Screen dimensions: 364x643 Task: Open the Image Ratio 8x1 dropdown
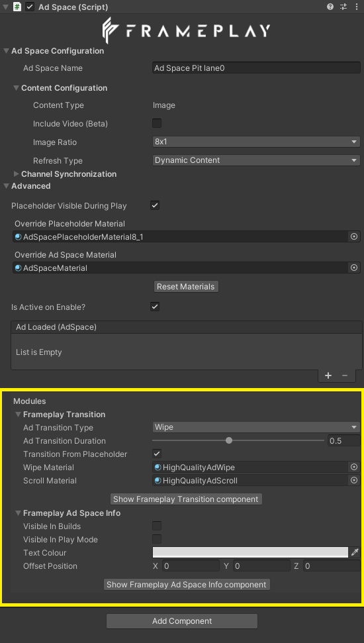256,142
